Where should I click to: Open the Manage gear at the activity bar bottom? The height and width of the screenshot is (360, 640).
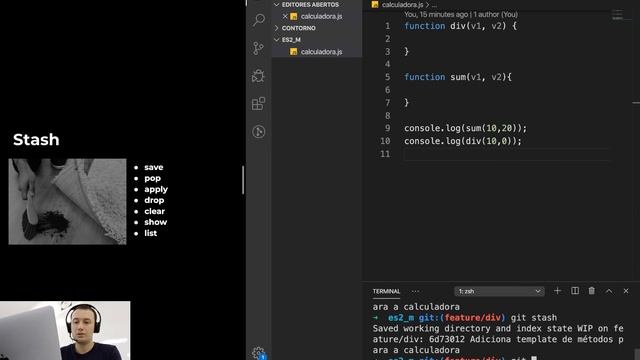pos(259,353)
